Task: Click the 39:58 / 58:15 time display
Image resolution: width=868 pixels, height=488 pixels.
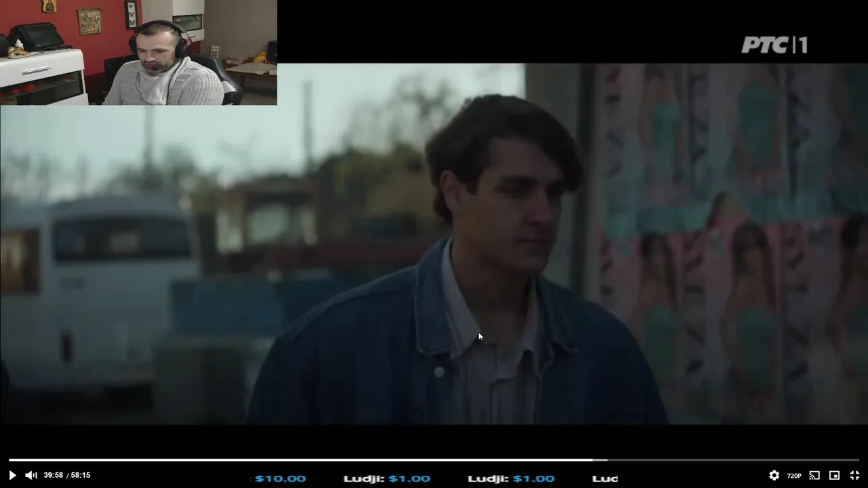Action: tap(67, 475)
